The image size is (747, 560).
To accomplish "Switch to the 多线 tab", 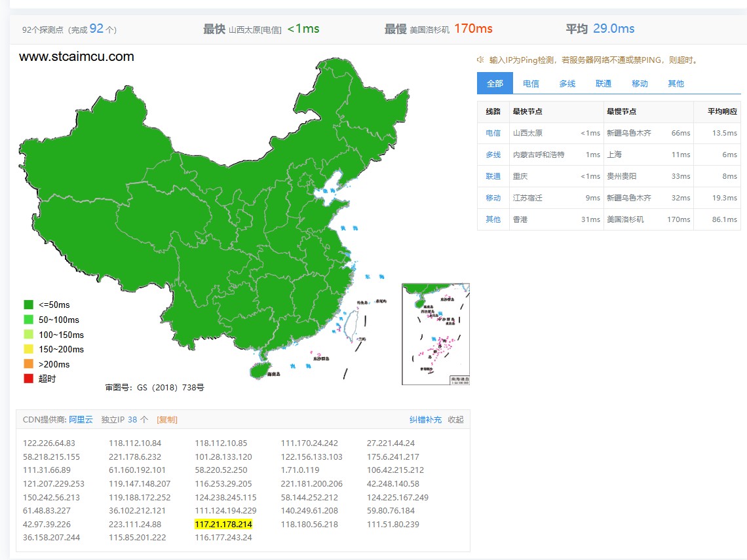I will pyautogui.click(x=567, y=83).
